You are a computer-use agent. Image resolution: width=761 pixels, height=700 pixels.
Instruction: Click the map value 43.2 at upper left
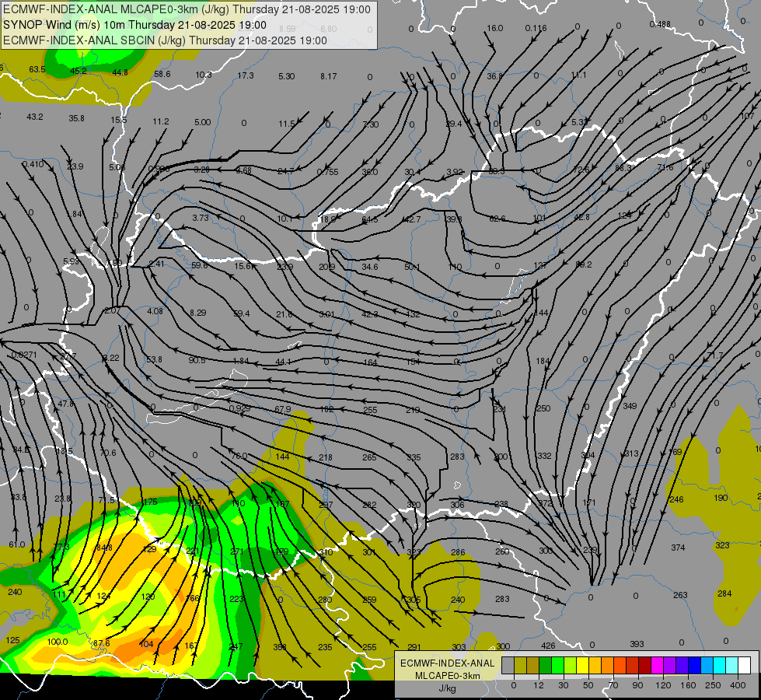click(x=35, y=117)
